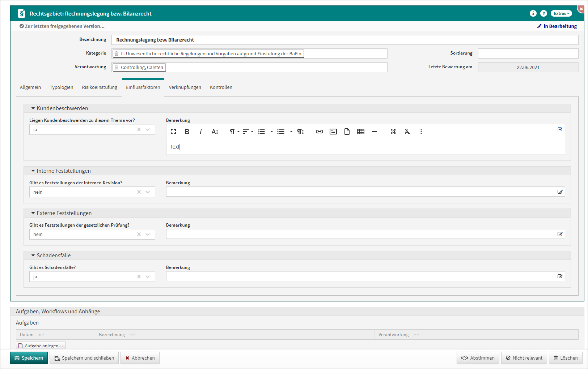
Task: Confirm the Kundenbeschwerden Bemerkung editor checkmark
Action: tap(560, 129)
